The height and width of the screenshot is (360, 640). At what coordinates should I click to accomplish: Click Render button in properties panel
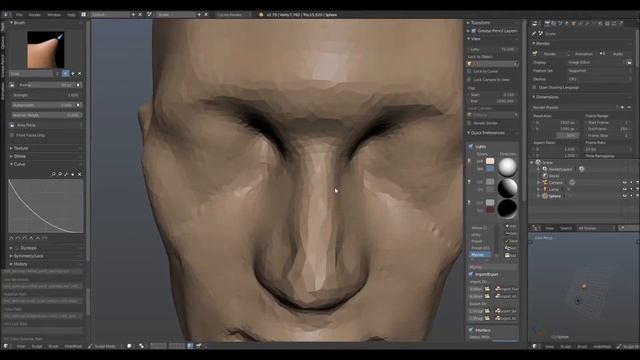point(549,53)
